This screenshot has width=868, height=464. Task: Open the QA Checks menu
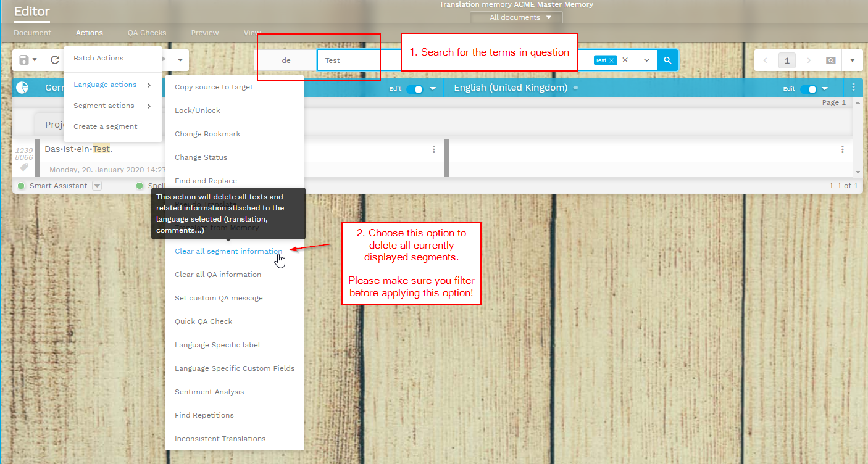point(147,33)
